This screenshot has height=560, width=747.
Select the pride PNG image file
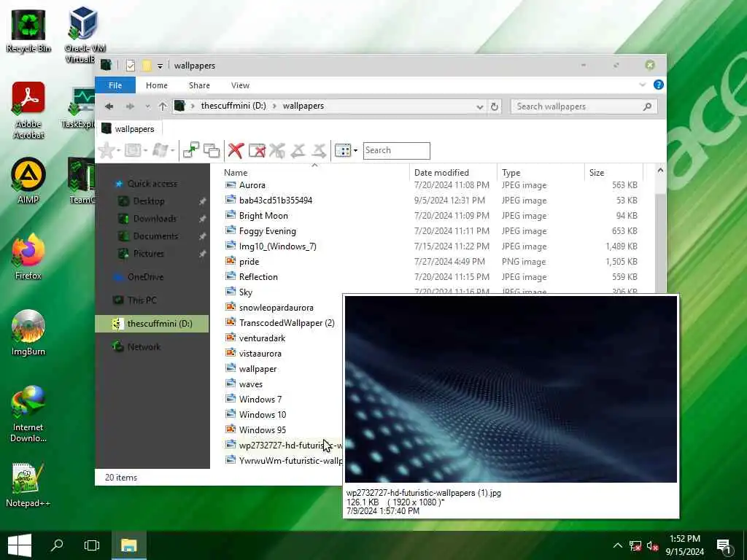click(249, 262)
